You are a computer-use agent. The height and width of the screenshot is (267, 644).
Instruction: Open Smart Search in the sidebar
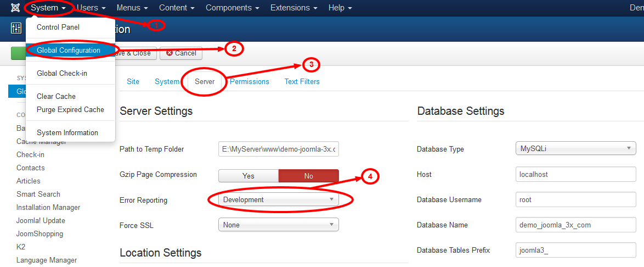tap(38, 194)
